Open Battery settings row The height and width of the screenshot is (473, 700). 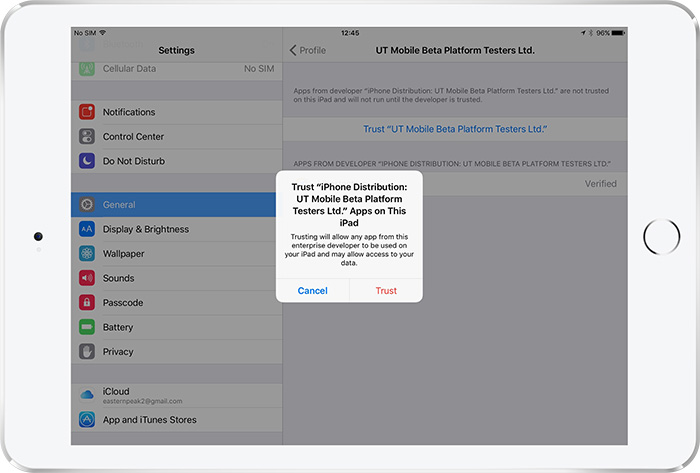[x=176, y=328]
